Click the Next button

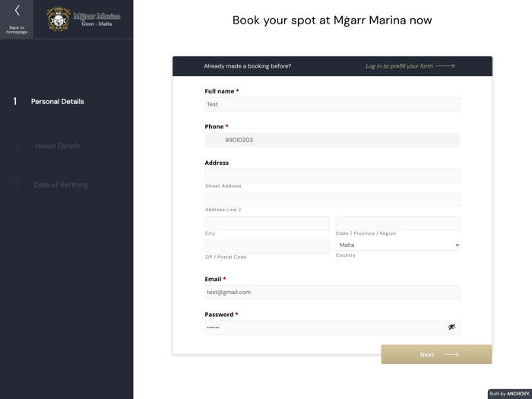coord(436,354)
